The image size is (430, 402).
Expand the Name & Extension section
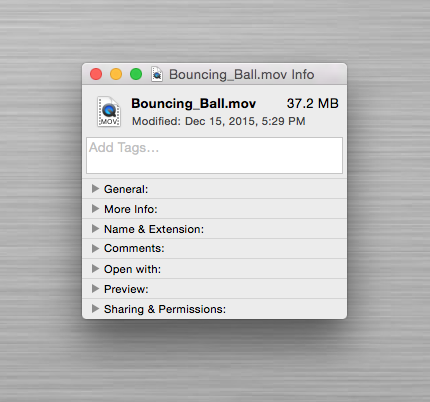[x=95, y=229]
